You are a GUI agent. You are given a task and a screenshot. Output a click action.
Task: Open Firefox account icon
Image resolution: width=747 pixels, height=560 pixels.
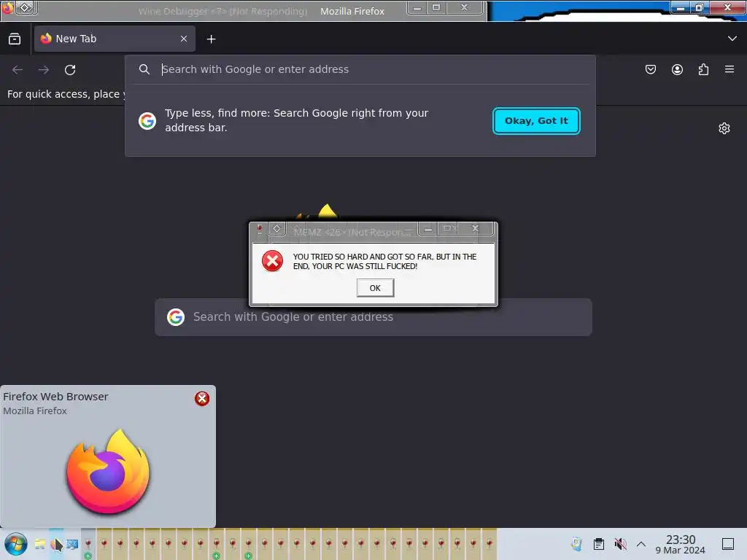click(677, 69)
